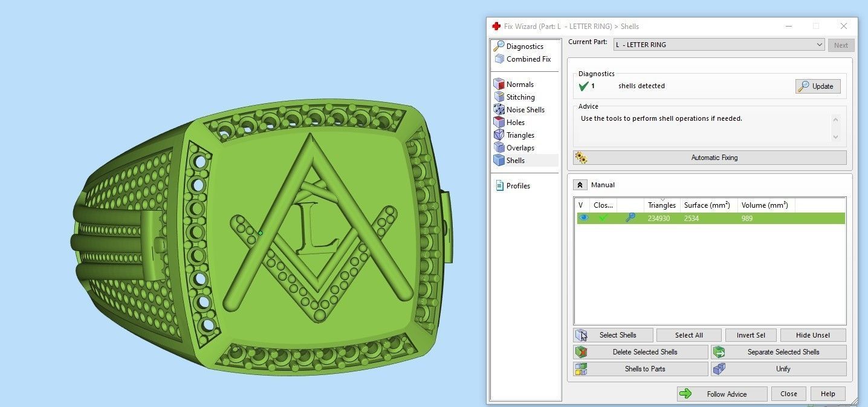The height and width of the screenshot is (407, 868).
Task: Open the Combined Fix page
Action: coord(528,59)
